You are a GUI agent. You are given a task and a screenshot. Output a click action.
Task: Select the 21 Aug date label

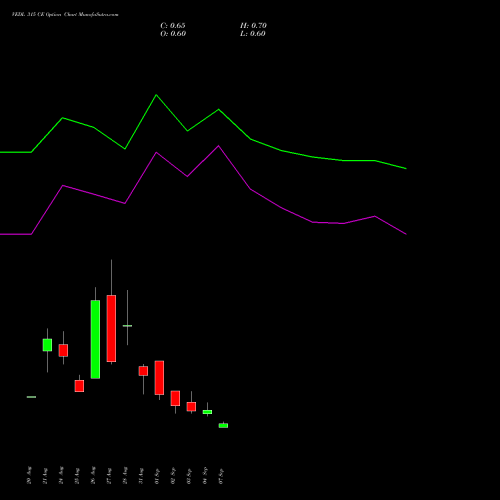(45, 475)
